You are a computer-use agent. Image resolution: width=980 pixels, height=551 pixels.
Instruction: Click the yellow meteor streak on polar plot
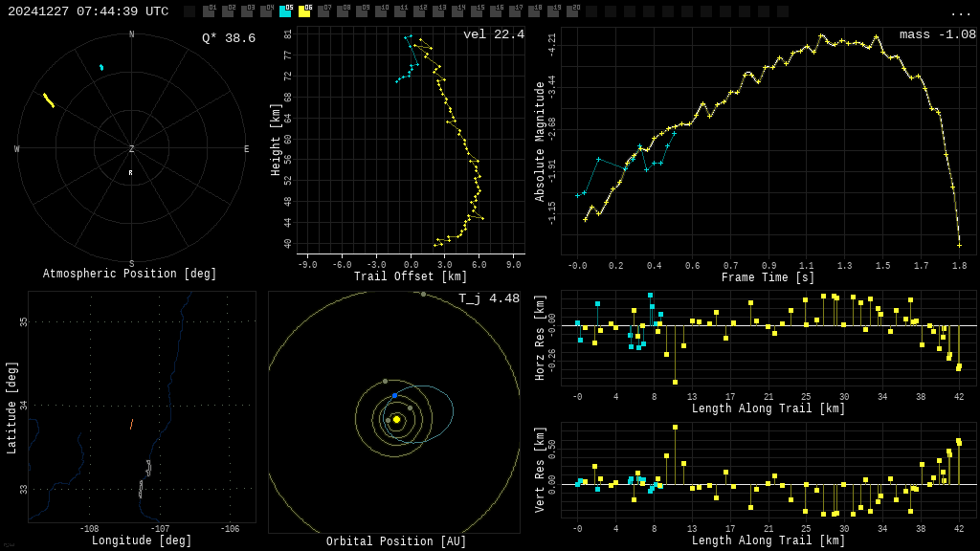coord(48,99)
